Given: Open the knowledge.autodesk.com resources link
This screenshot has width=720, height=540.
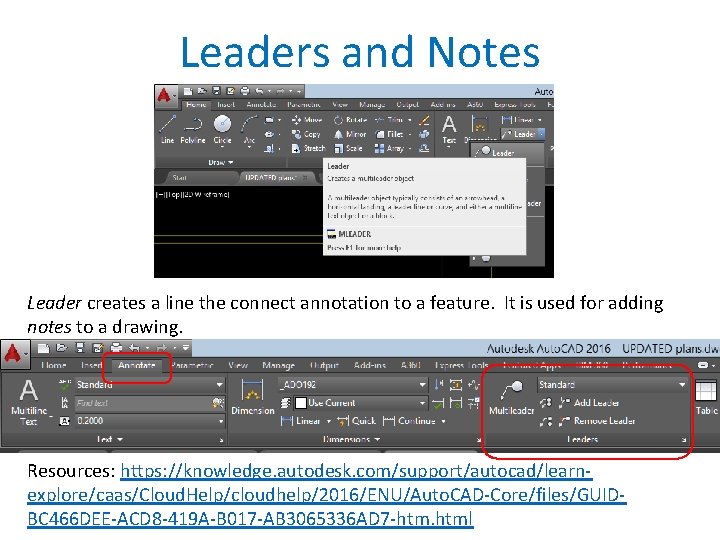Looking at the screenshot, I should click(326, 495).
